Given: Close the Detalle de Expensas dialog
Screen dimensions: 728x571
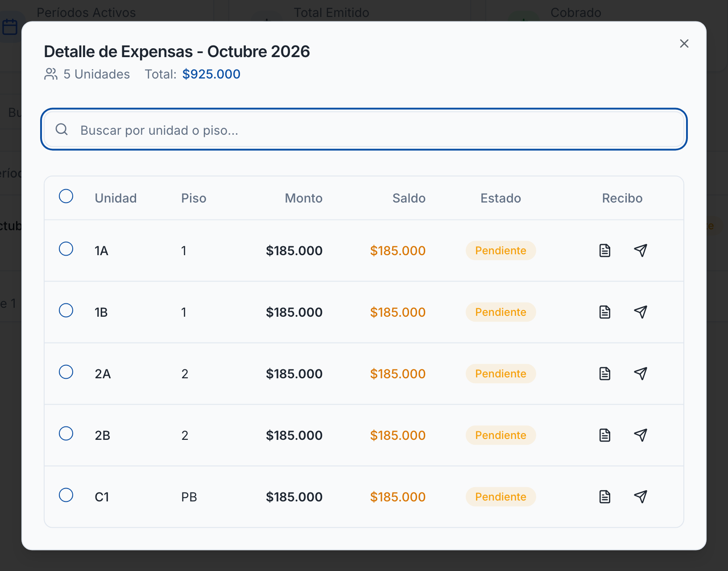Looking at the screenshot, I should pos(684,44).
